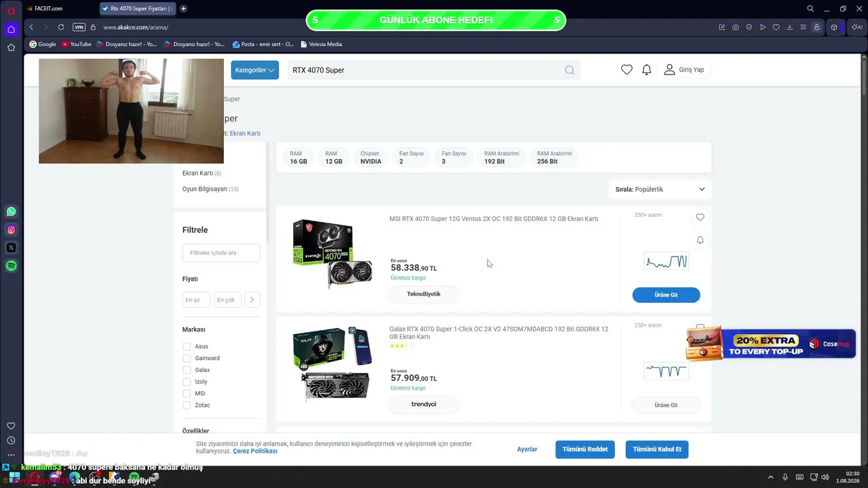
Task: Open the Google bookmark
Action: (42, 44)
